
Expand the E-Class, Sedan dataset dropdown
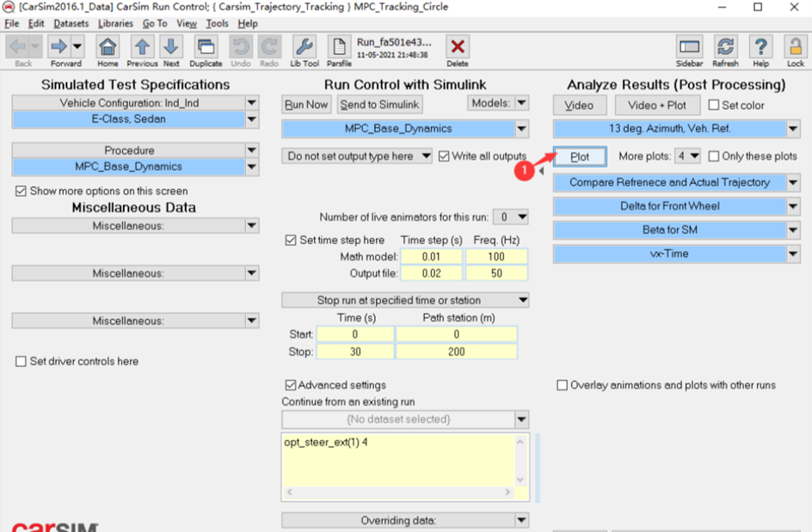pos(252,119)
